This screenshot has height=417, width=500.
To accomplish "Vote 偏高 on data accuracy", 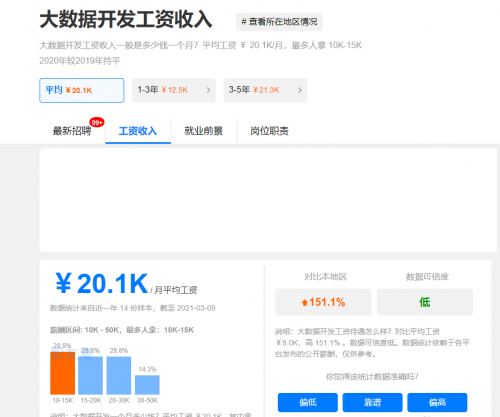I will pyautogui.click(x=437, y=402).
